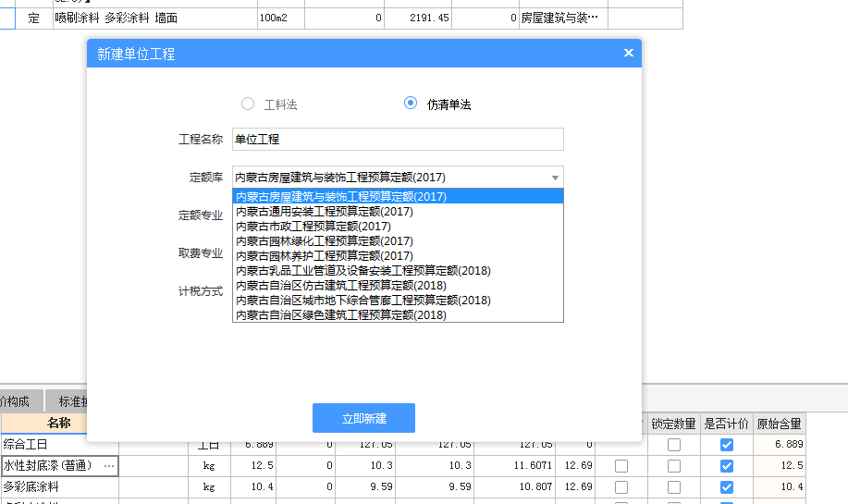Click the 100m2 unit cell

click(x=281, y=18)
